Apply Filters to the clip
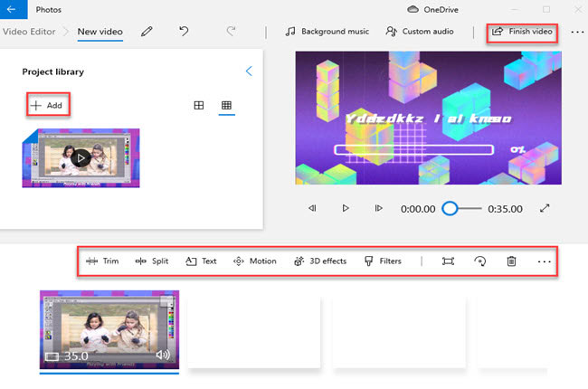Image resolution: width=588 pixels, height=389 pixels. click(383, 261)
